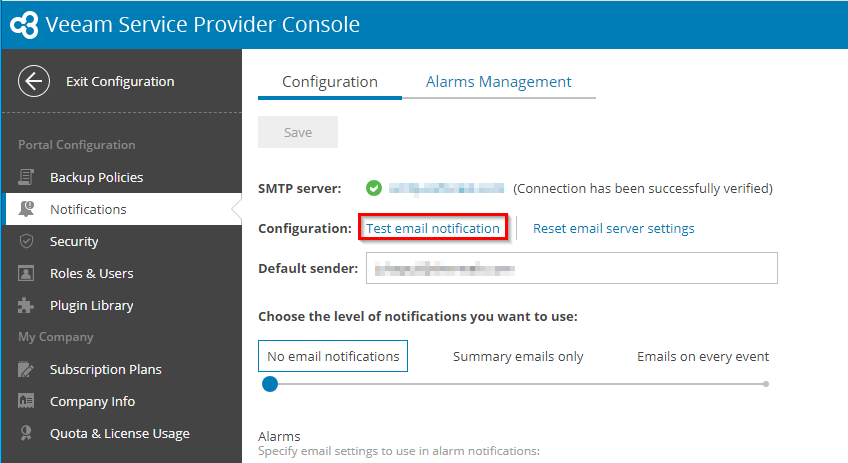Click the green SMTP verified checkmark icon
This screenshot has width=848, height=463.
pyautogui.click(x=374, y=188)
